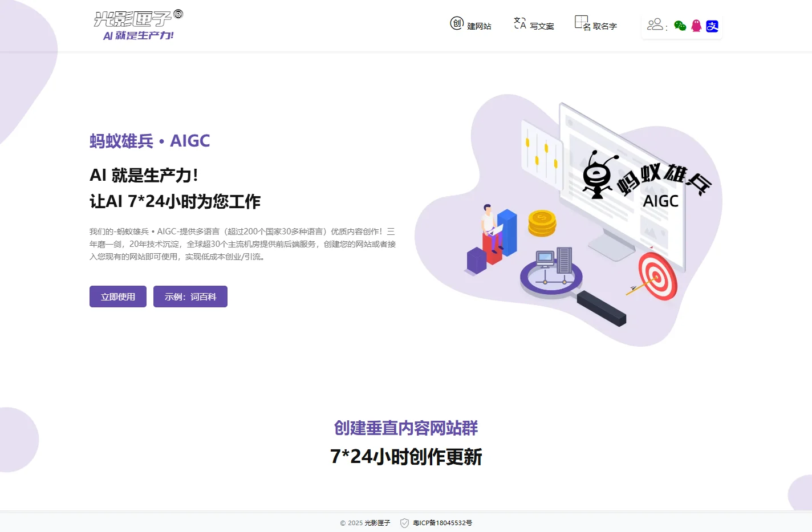This screenshot has width=812, height=532.
Task: Click the 立即使用 button
Action: (118, 297)
